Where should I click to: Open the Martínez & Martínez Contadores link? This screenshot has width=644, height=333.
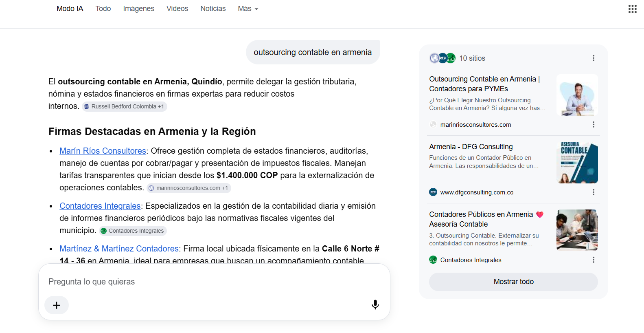[119, 249]
